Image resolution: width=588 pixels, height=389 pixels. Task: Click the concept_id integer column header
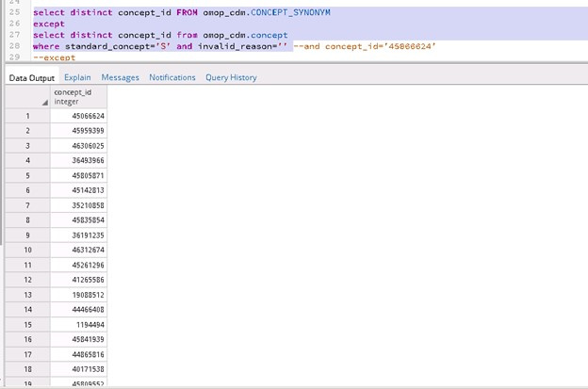tap(79, 97)
